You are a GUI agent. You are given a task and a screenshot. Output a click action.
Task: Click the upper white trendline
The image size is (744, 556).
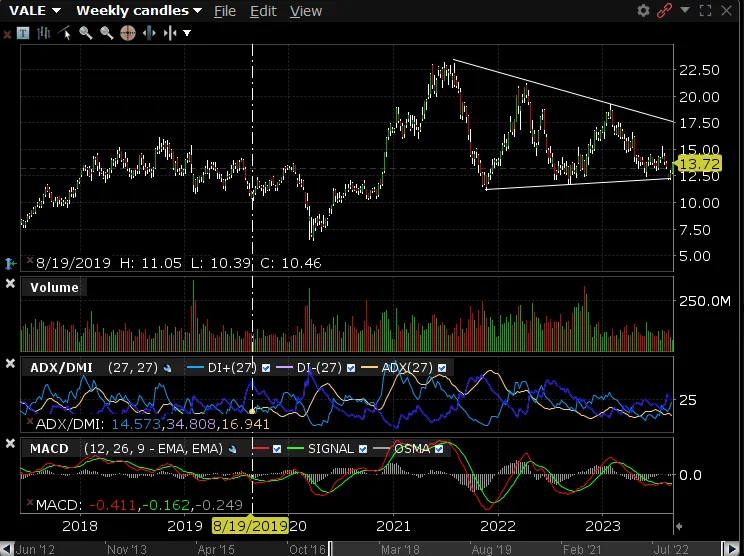564,91
